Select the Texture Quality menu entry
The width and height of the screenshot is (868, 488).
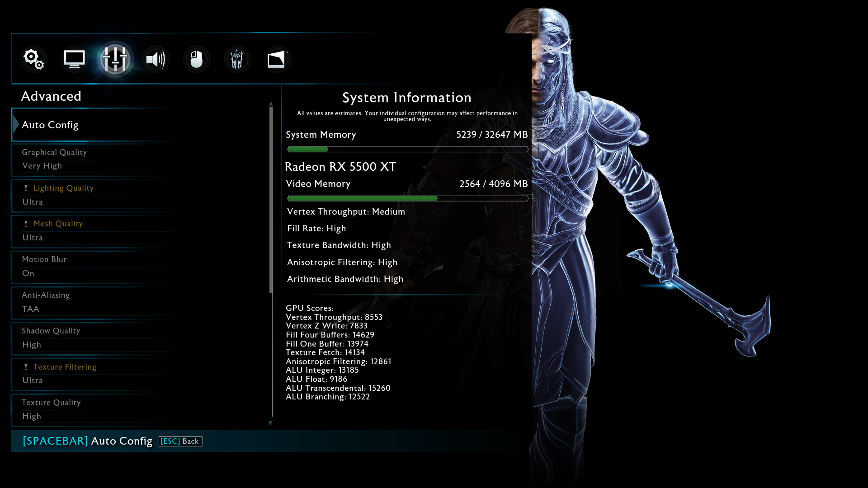point(51,403)
